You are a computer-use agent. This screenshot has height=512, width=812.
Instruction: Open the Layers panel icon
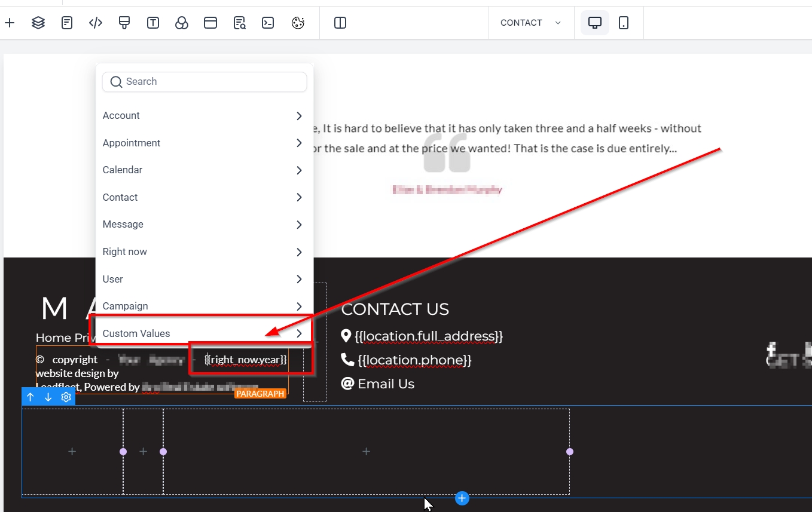click(x=38, y=23)
